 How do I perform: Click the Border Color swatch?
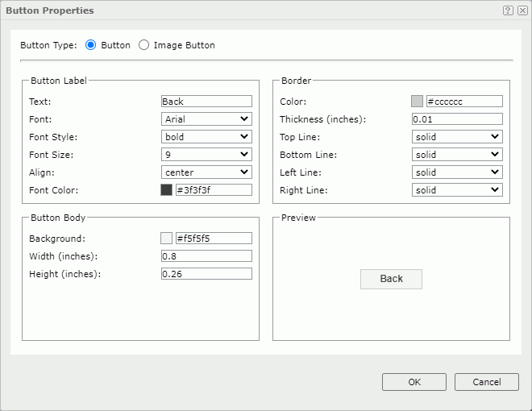point(417,102)
